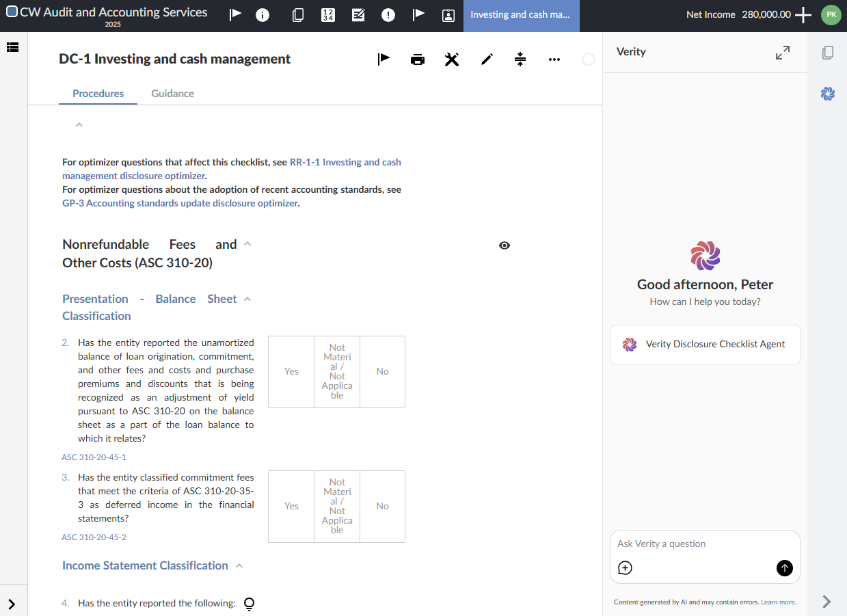Open the Learn more link
The height and width of the screenshot is (616, 847).
tap(778, 602)
